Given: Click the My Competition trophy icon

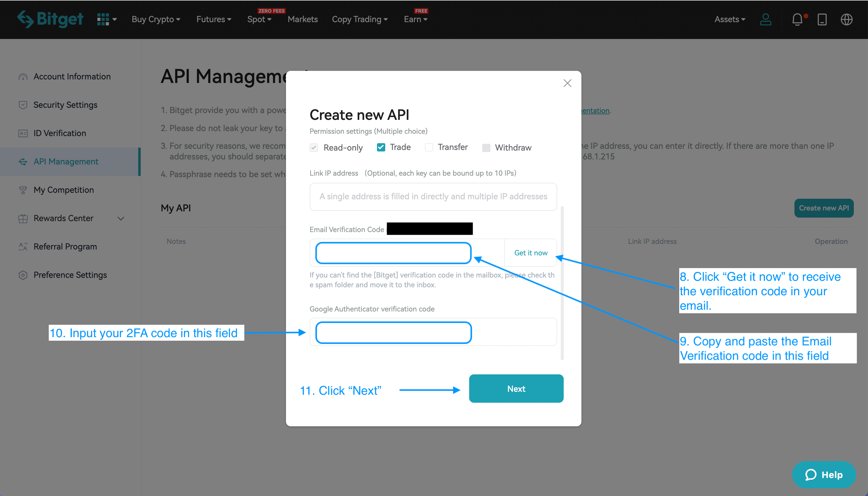Looking at the screenshot, I should click(23, 190).
